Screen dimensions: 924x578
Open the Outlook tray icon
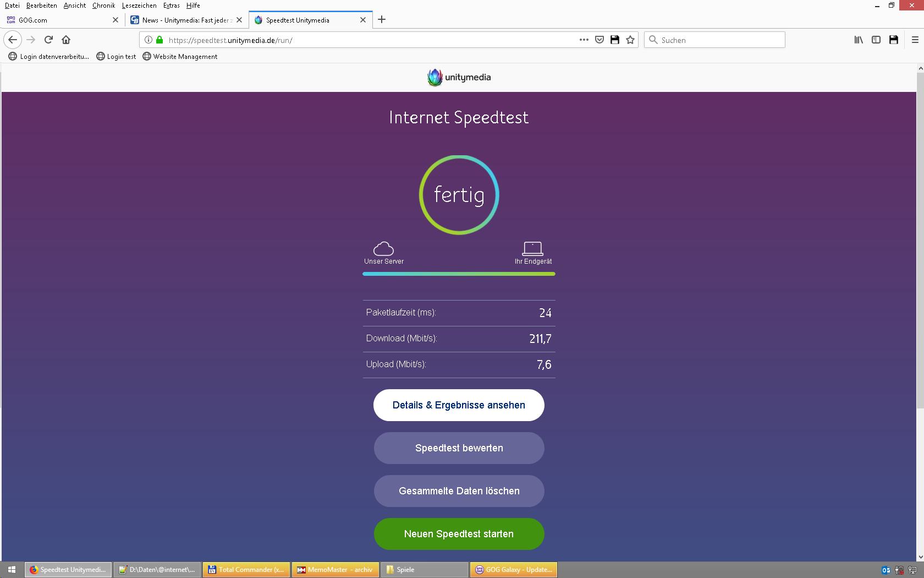886,570
